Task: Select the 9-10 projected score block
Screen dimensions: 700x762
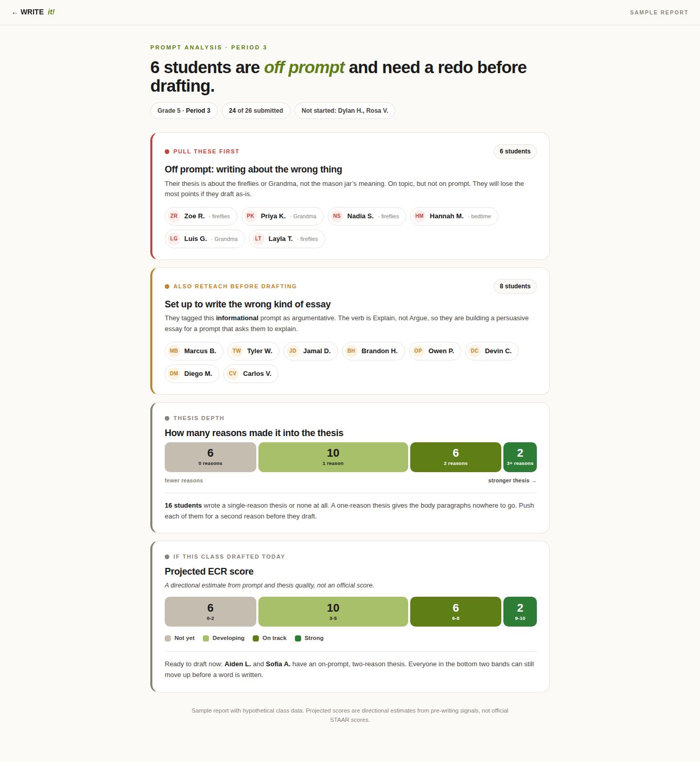Action: point(520,612)
